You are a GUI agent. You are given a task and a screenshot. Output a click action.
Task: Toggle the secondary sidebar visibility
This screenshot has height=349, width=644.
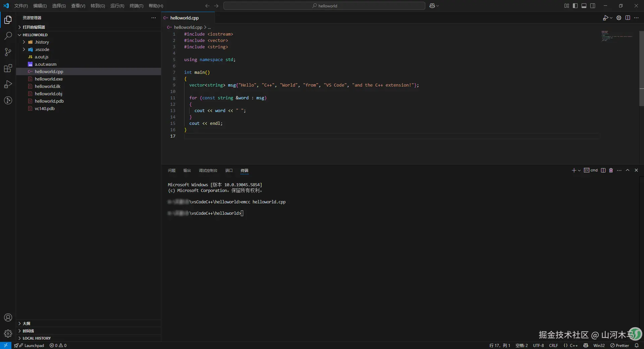point(593,6)
